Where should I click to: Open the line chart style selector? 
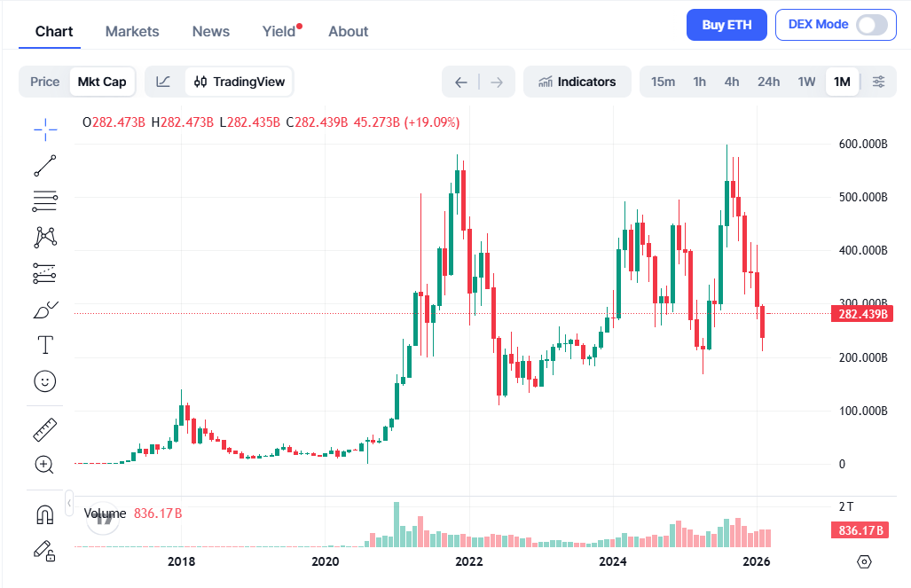(x=163, y=81)
